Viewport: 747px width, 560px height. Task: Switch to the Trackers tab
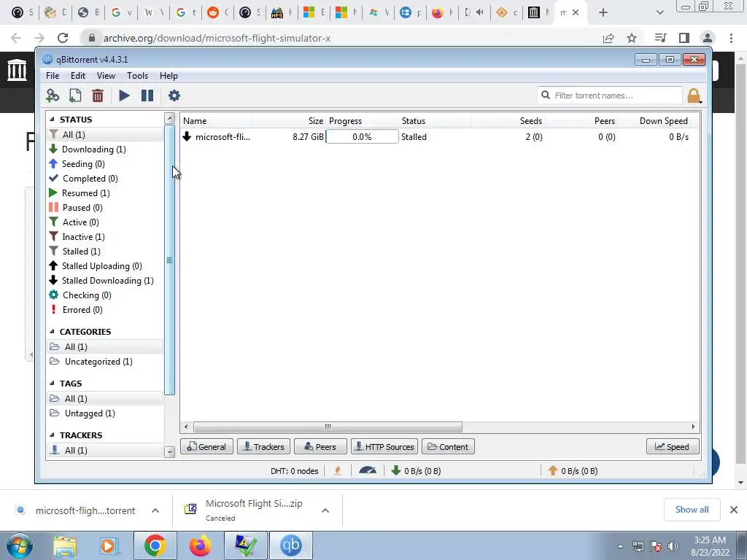coord(263,447)
